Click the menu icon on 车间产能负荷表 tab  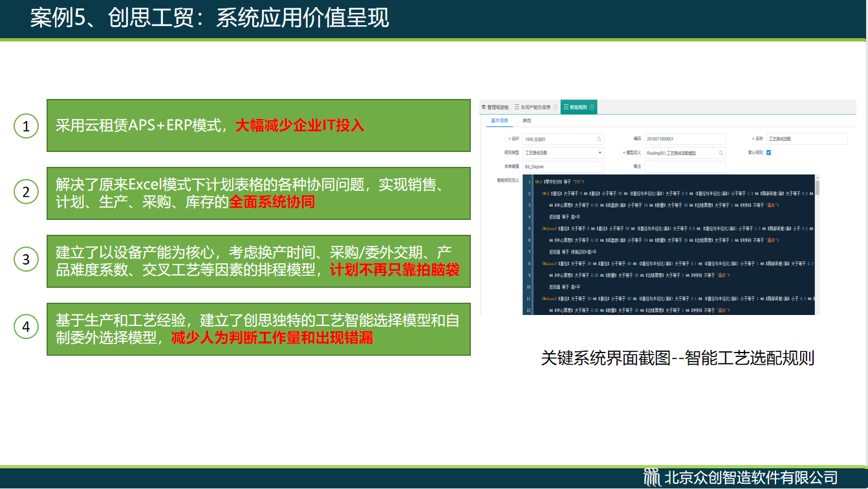tap(517, 107)
